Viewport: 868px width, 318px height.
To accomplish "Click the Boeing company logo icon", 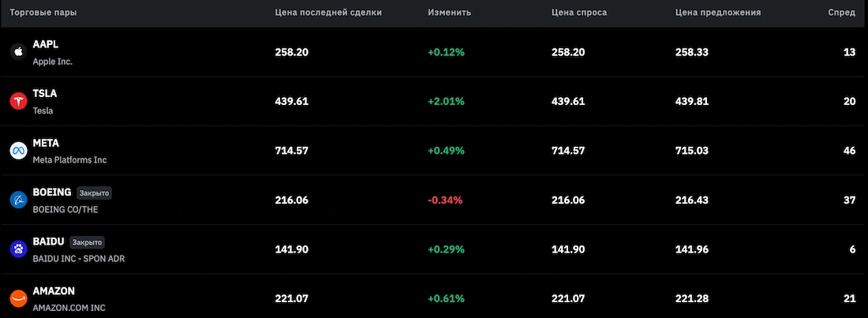I will 18,200.
